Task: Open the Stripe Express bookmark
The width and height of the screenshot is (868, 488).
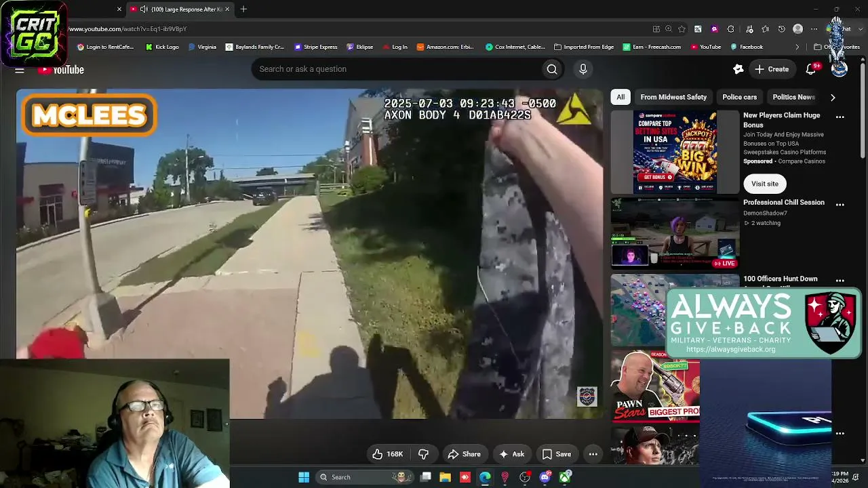Action: pyautogui.click(x=316, y=47)
